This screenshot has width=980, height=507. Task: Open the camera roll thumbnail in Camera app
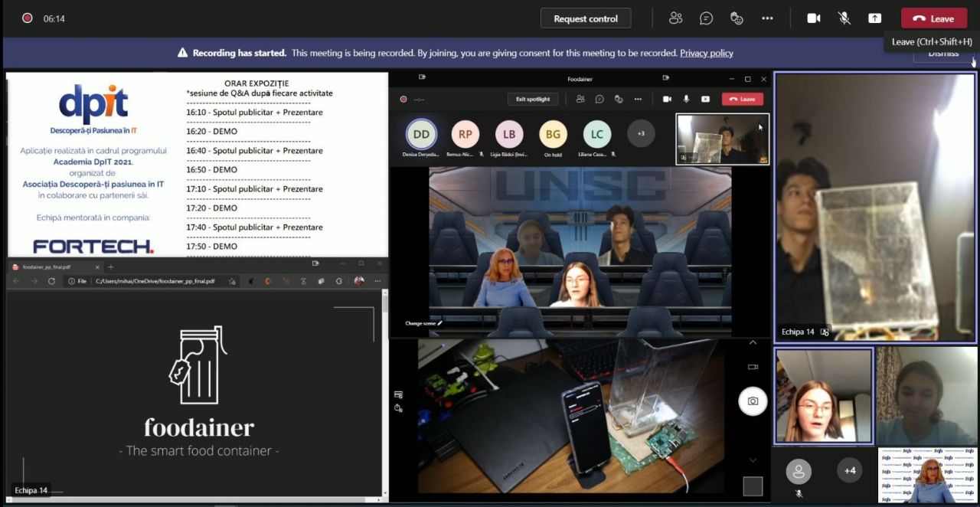[753, 486]
